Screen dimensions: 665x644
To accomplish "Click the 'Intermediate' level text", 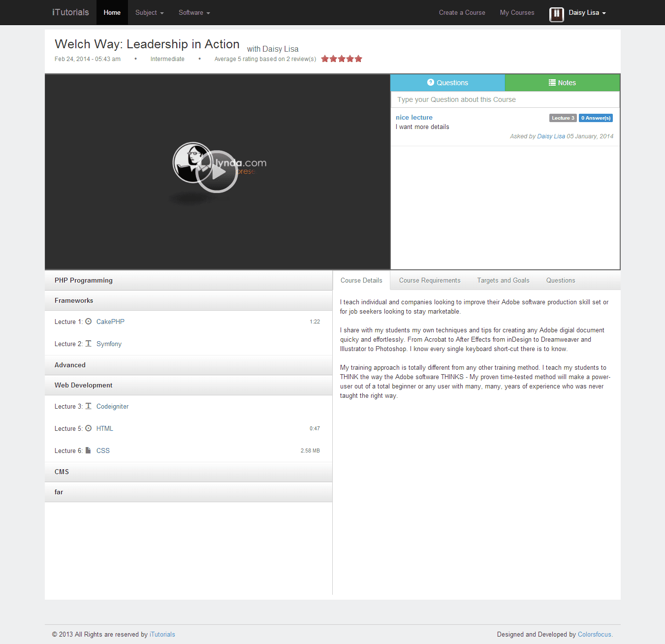I will (167, 59).
